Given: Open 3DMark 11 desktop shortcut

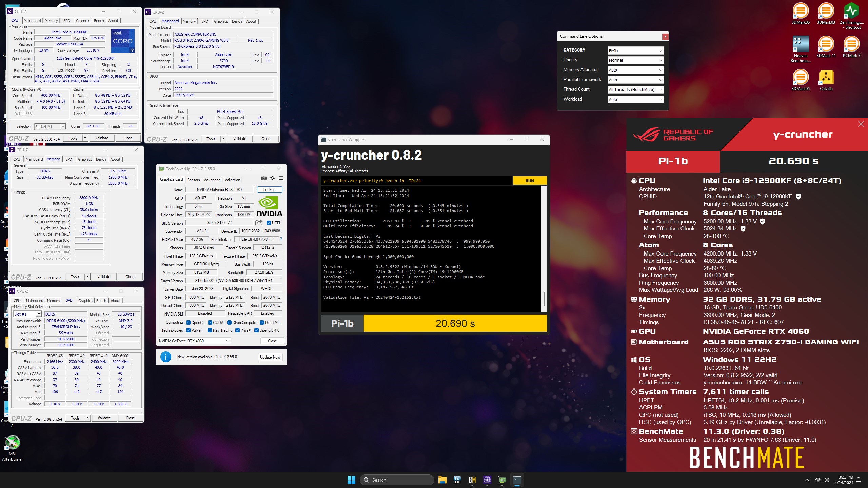Looking at the screenshot, I should coord(826,47).
